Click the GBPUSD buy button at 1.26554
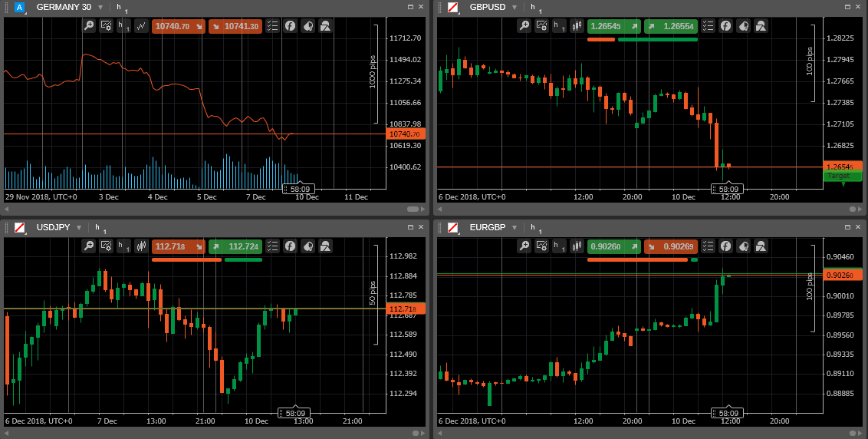 click(671, 26)
